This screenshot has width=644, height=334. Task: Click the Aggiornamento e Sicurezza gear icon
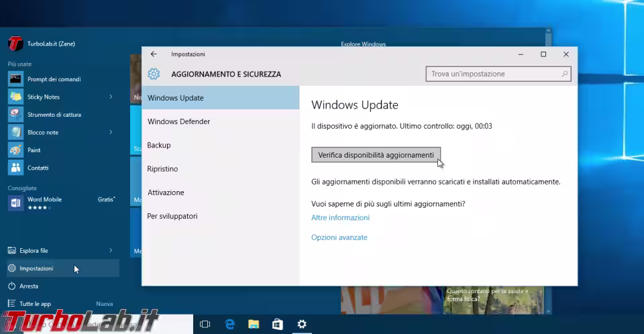pos(154,74)
